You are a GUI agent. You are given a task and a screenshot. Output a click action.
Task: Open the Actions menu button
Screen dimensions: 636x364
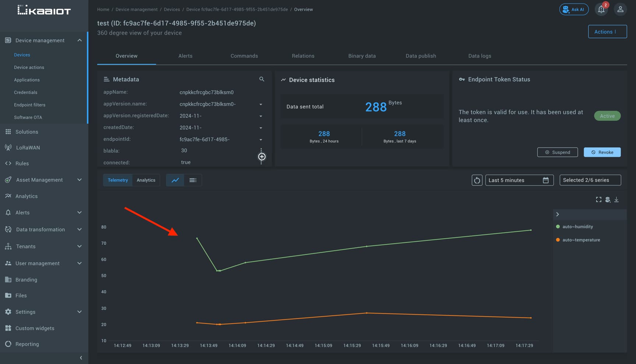607,32
